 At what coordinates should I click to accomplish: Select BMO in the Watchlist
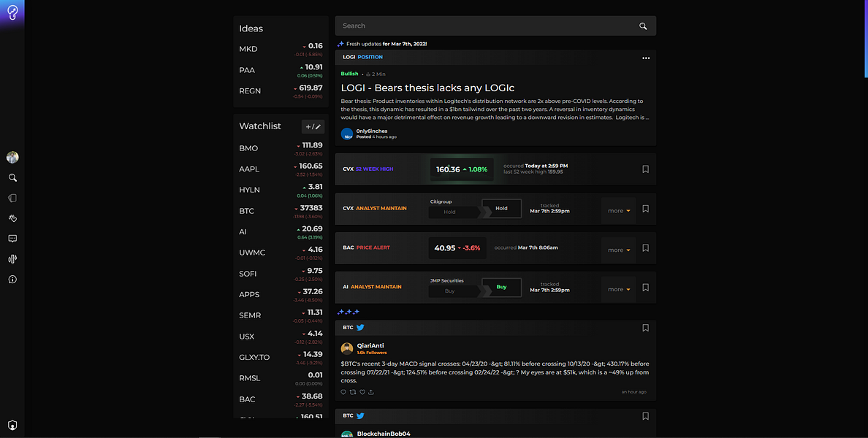coord(281,148)
